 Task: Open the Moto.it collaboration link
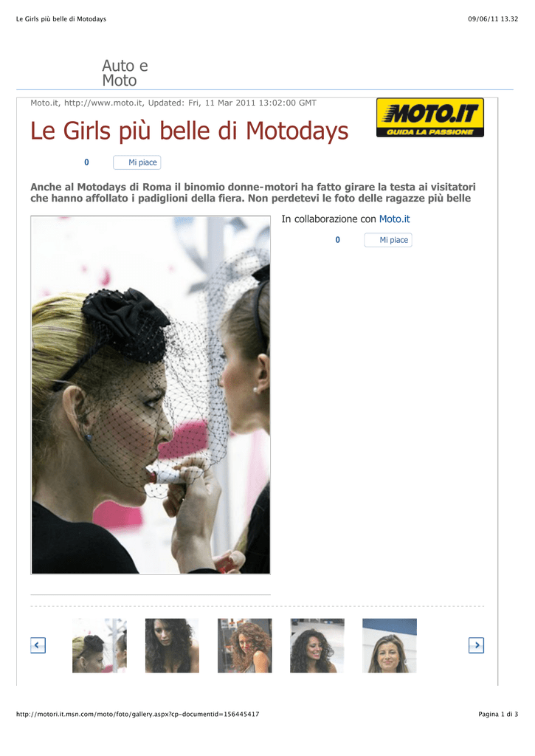394,219
